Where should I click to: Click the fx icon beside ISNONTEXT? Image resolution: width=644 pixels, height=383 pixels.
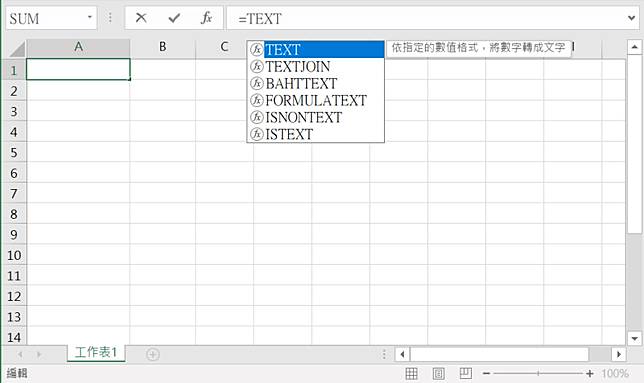257,117
